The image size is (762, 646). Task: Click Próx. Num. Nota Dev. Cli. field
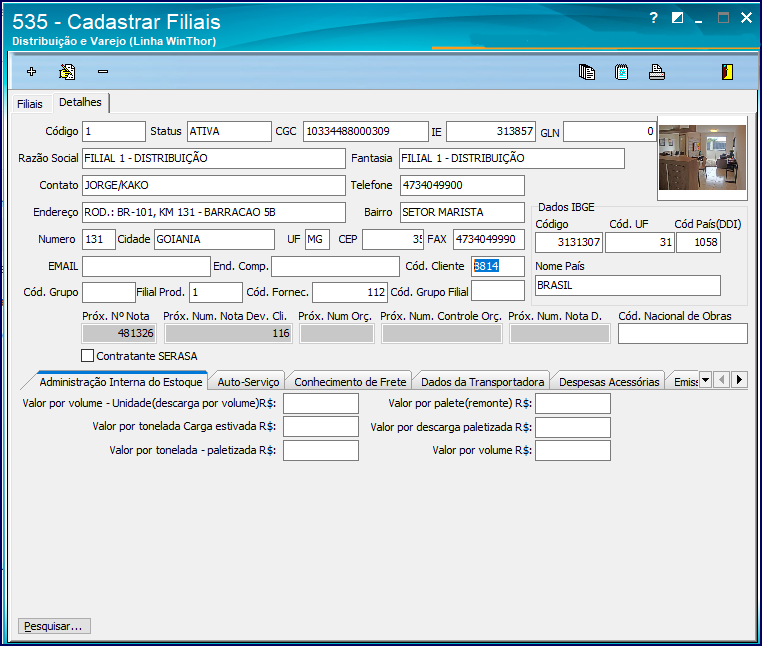pos(228,333)
